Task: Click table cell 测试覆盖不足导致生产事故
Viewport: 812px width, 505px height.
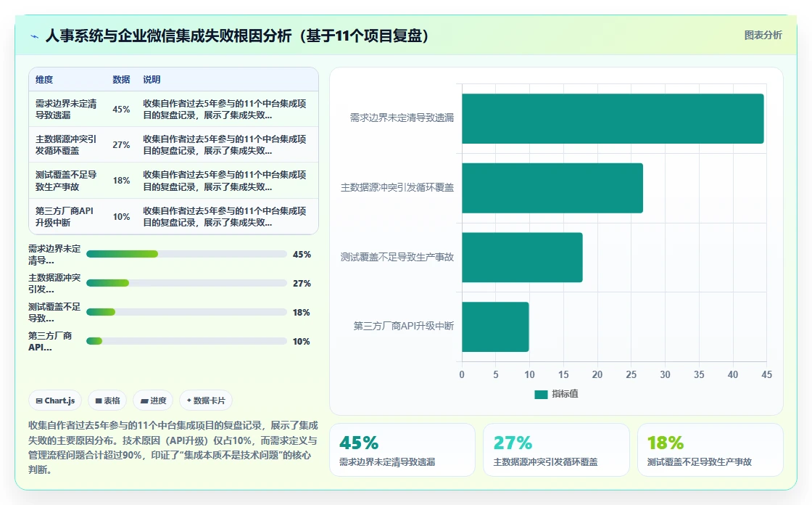Action: (x=66, y=181)
